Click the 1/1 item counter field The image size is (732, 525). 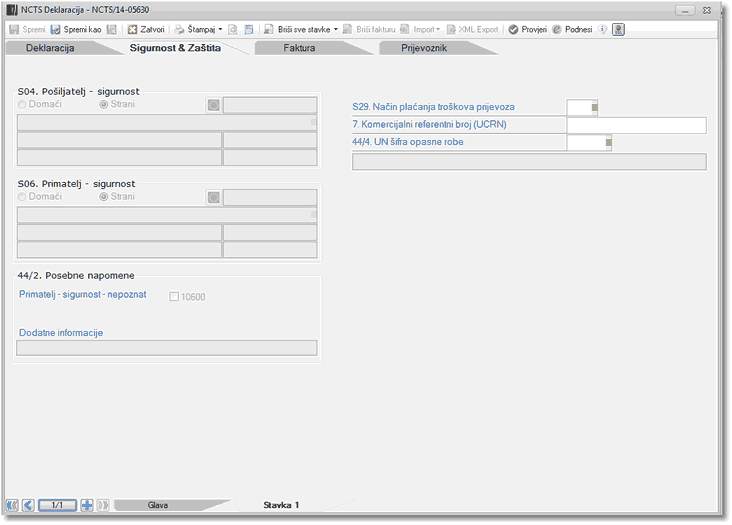[57, 505]
